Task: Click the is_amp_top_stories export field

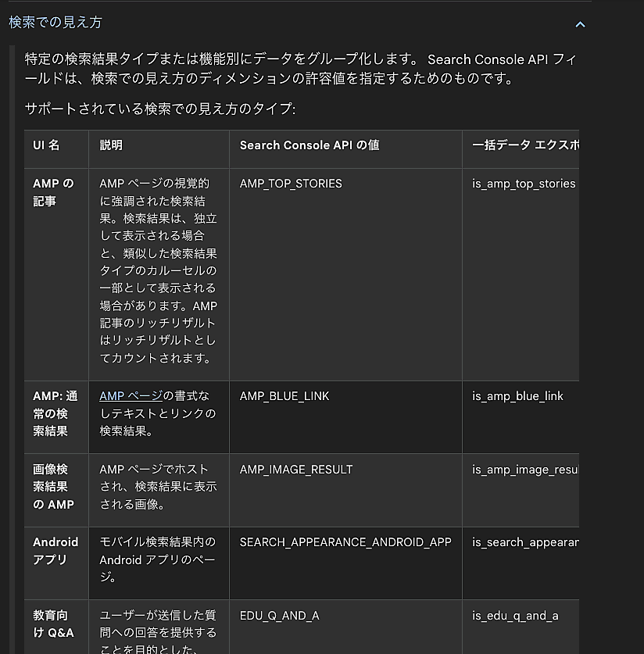Action: tap(524, 184)
